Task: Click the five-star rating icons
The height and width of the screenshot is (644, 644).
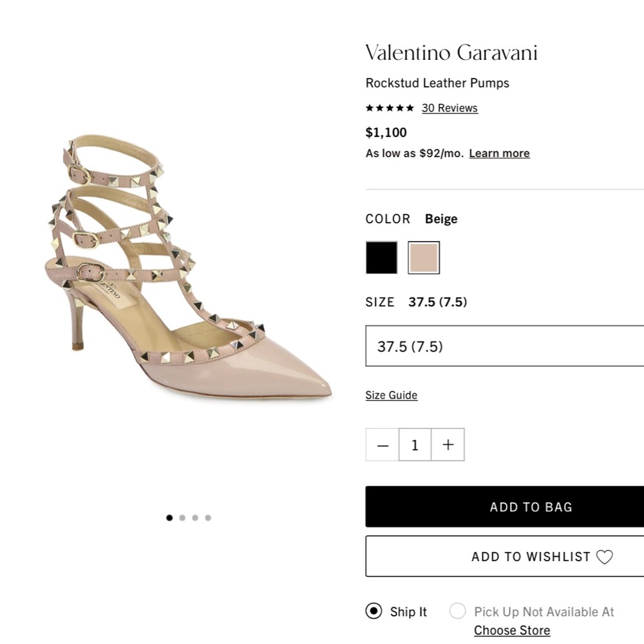Action: 390,108
